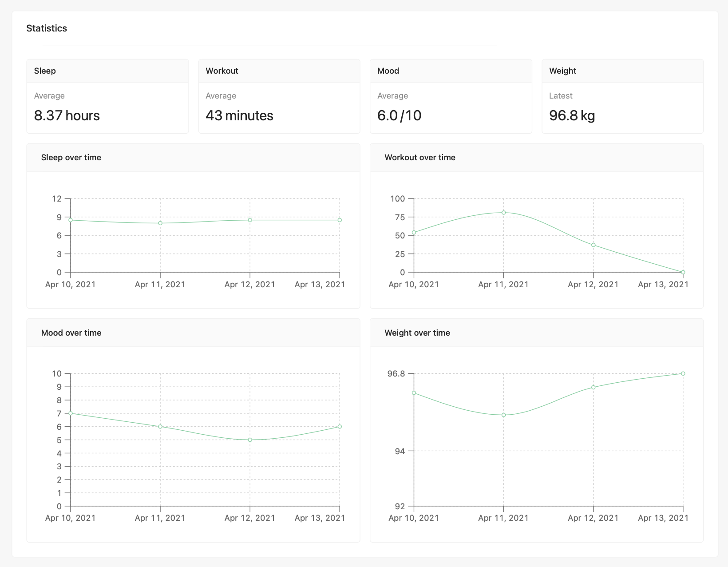Click "Apr 11, 2021" under the Mood chart
The image size is (728, 567).
pos(160,518)
